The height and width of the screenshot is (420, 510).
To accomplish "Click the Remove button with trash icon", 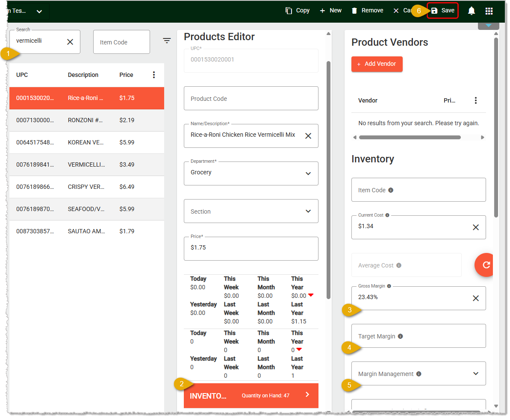I will 368,11.
